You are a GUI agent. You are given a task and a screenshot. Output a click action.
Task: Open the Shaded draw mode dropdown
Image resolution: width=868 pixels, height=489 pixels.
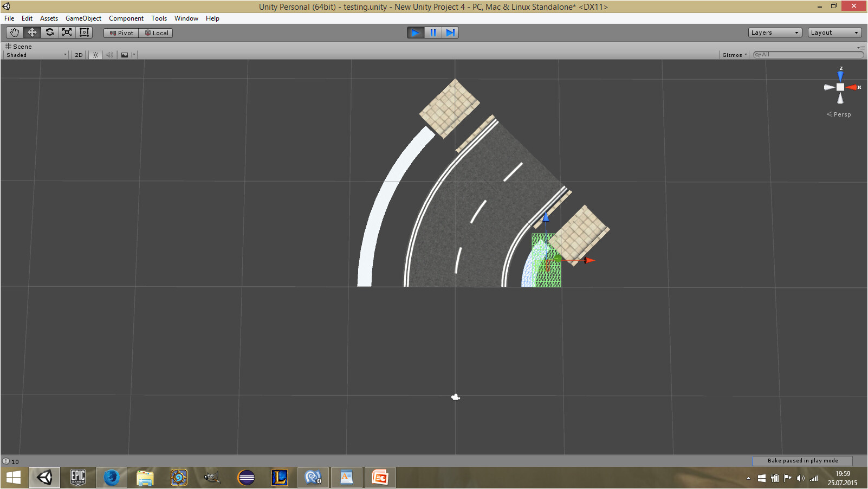click(34, 54)
